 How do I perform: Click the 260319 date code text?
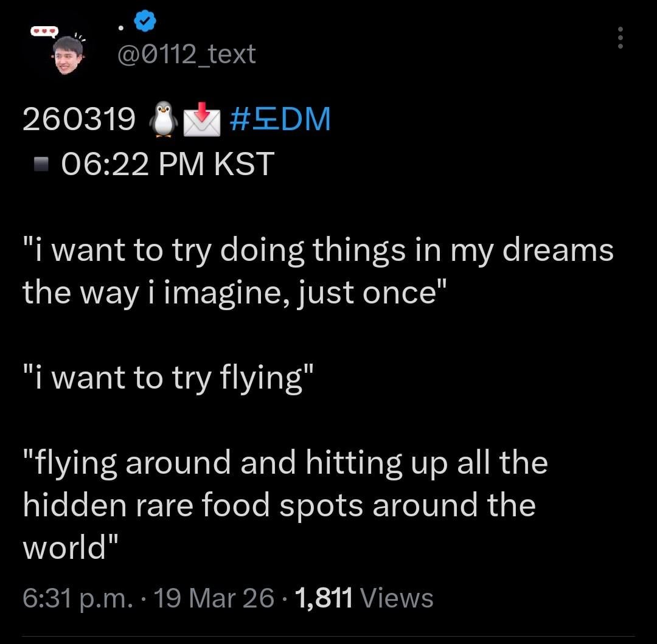pyautogui.click(x=79, y=119)
